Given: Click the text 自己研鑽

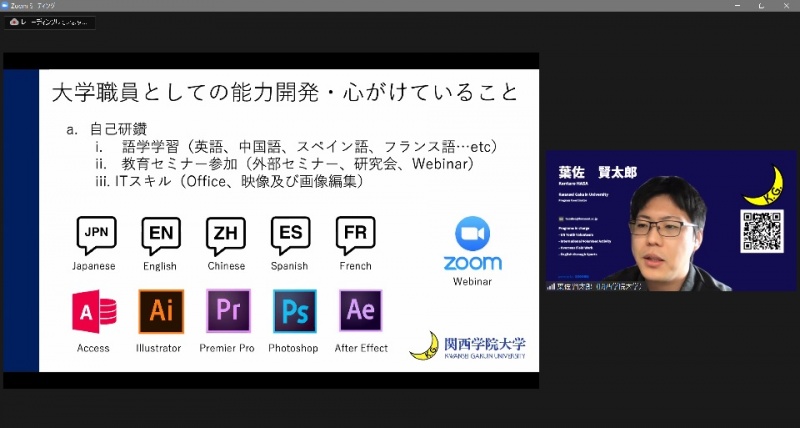Looking at the screenshot, I should pos(118,129).
